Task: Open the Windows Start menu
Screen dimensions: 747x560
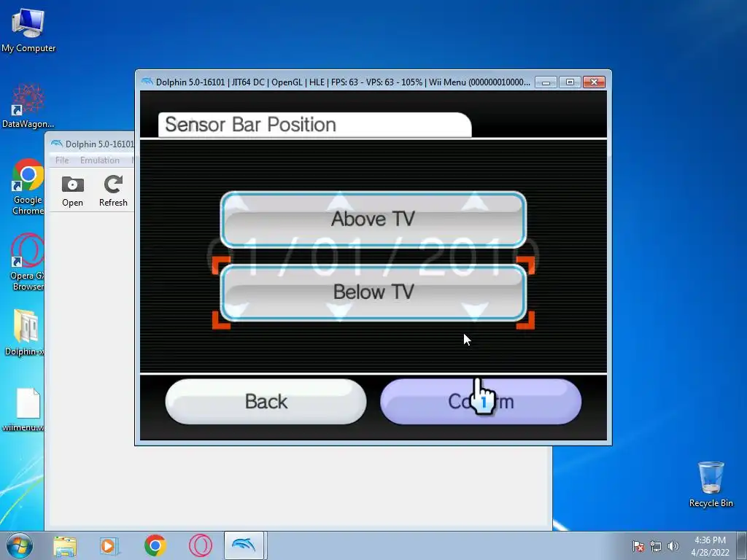Action: 20,545
